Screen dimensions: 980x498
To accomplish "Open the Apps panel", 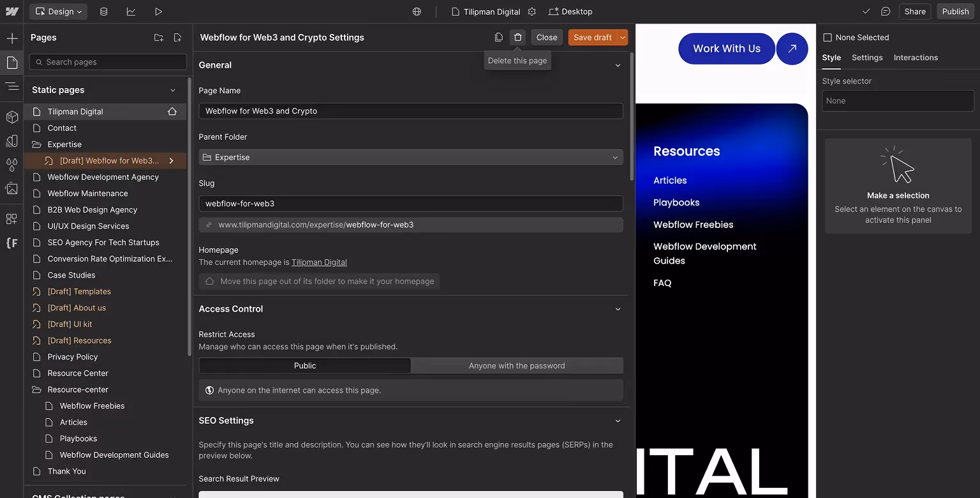I will (x=11, y=218).
